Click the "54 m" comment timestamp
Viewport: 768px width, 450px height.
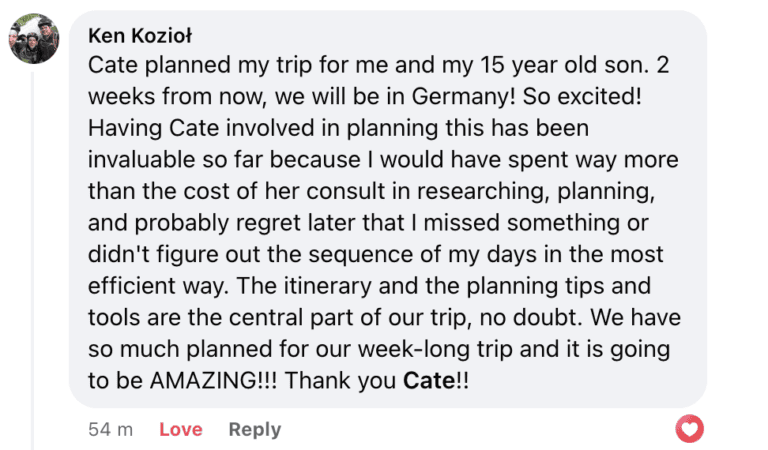click(x=111, y=429)
